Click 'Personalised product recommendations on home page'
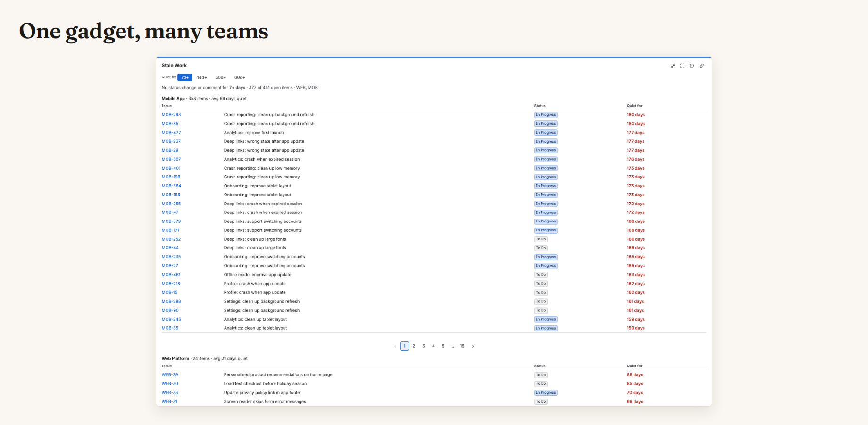This screenshot has width=868, height=425. tap(278, 375)
